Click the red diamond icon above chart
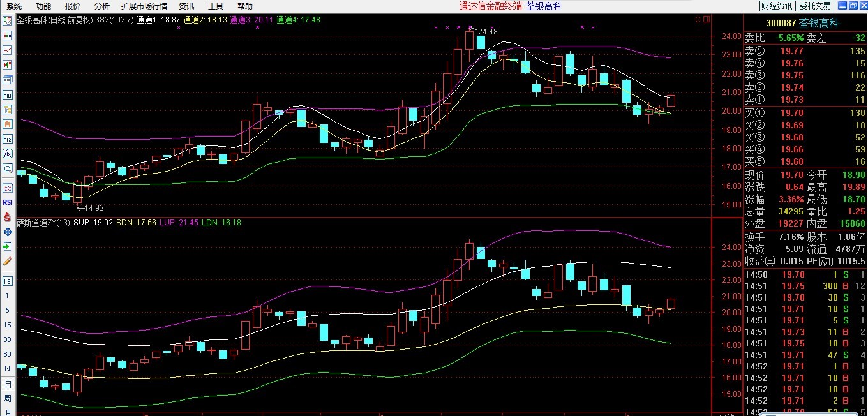868x416 pixels. 696,20
